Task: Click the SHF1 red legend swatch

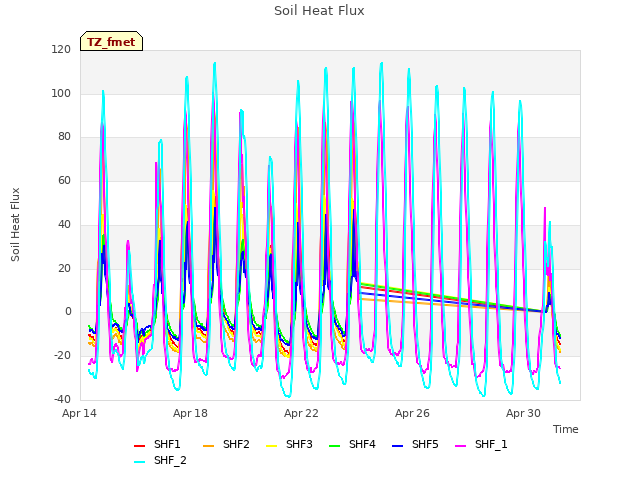Action: [x=140, y=446]
